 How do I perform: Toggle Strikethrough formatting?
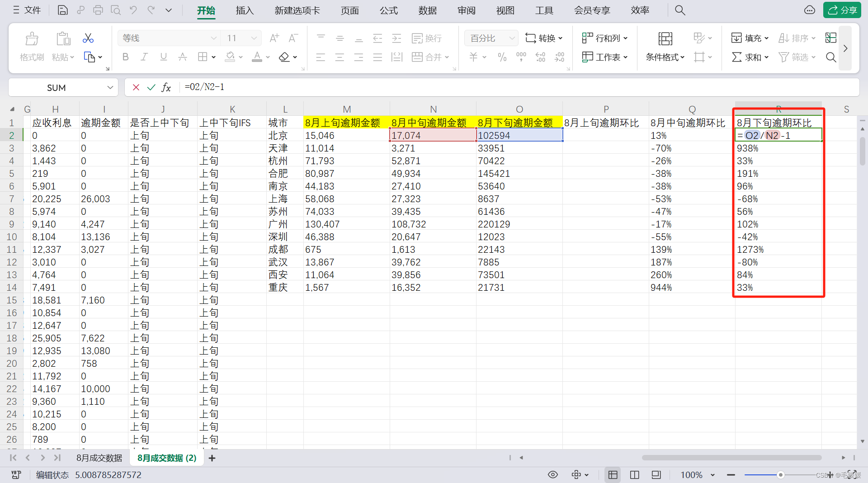(x=182, y=57)
